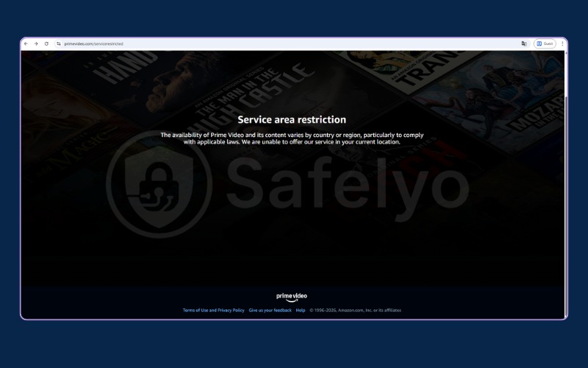Open the Give us your feedback link

[x=270, y=310]
